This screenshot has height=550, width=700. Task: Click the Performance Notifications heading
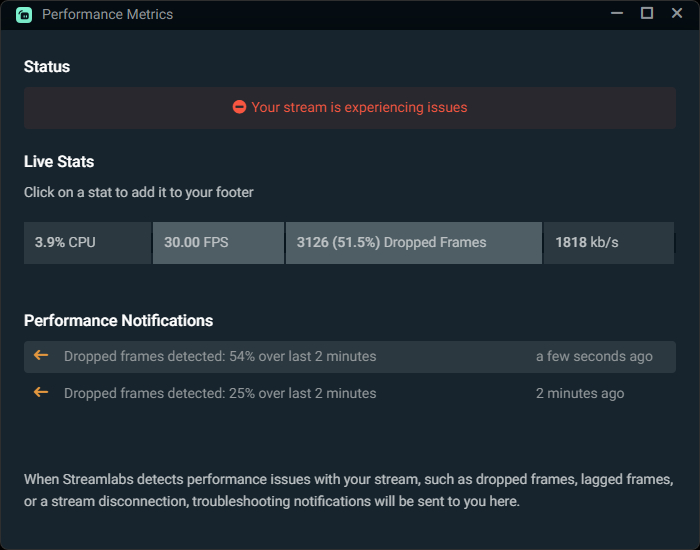click(118, 321)
